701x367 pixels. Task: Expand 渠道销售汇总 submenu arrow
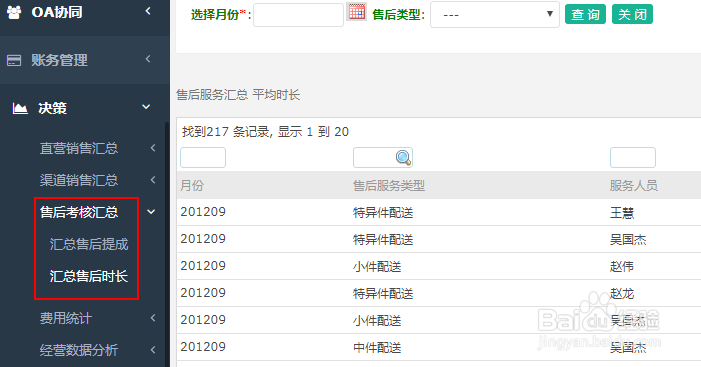point(153,179)
